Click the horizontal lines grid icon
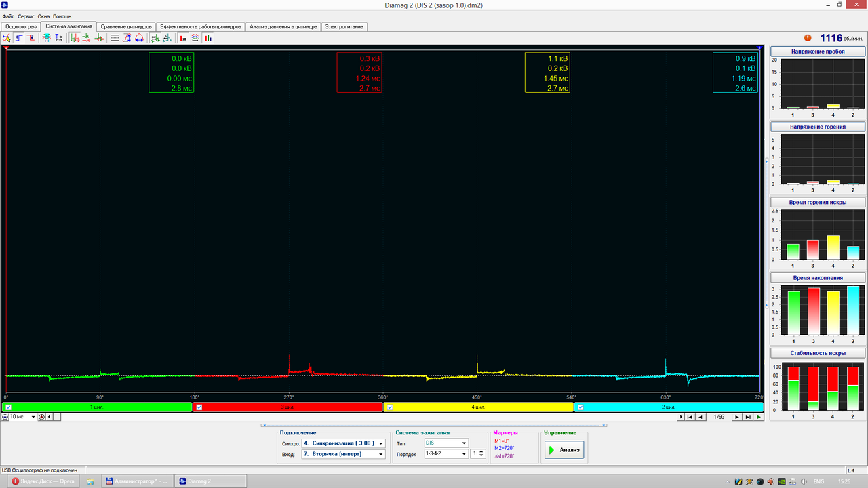The image size is (868, 488). click(x=115, y=38)
